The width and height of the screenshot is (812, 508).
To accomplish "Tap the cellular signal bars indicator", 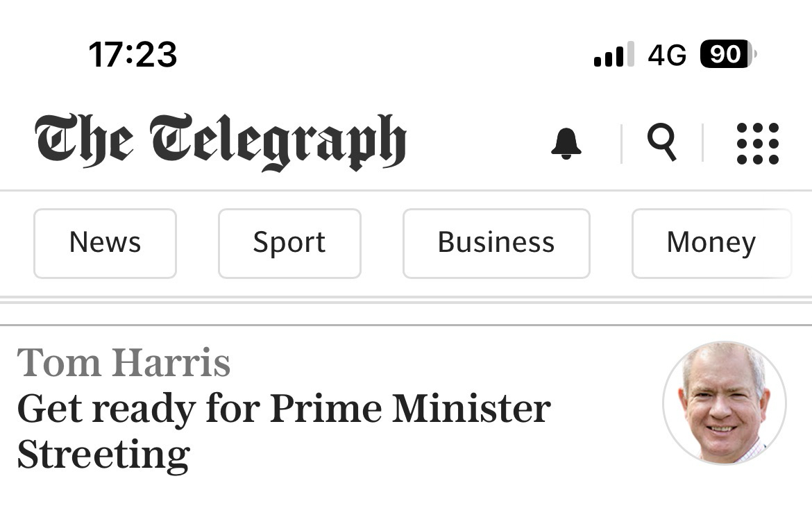I will coord(614,54).
